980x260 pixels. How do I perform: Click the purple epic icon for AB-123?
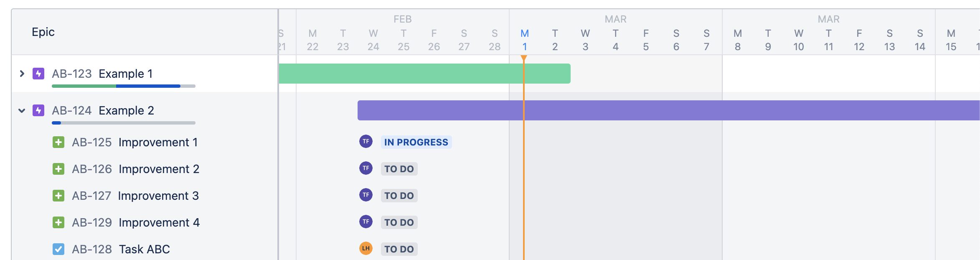[x=38, y=74]
